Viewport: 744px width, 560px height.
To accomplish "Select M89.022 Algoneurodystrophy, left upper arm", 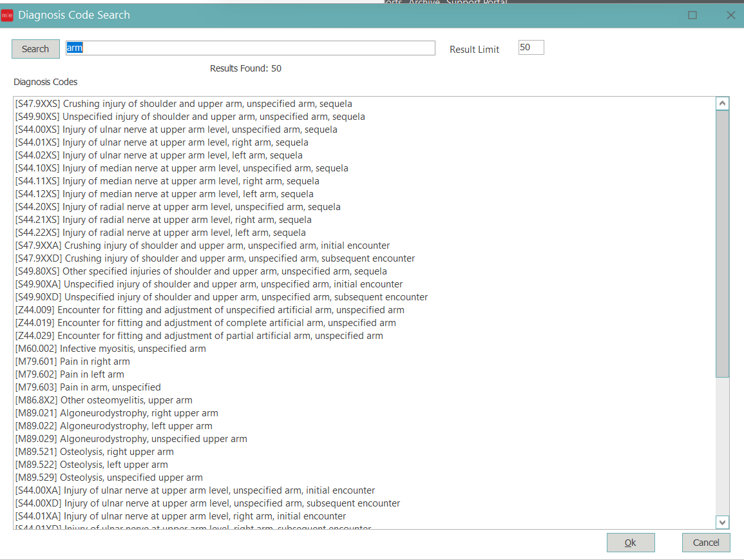I will tap(114, 426).
